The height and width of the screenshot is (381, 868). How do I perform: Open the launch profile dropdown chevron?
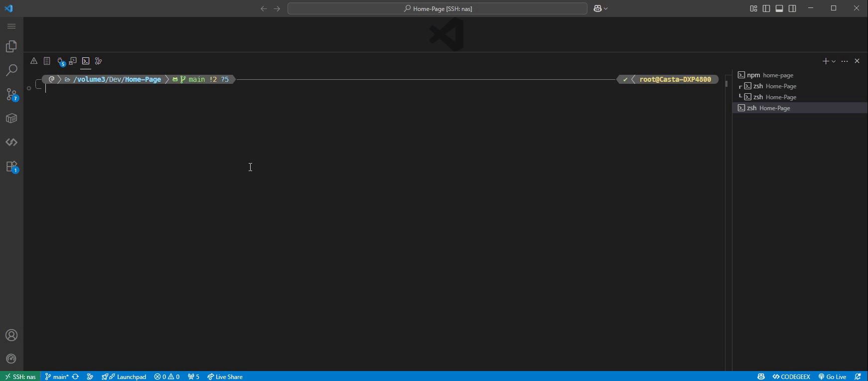coord(834,61)
